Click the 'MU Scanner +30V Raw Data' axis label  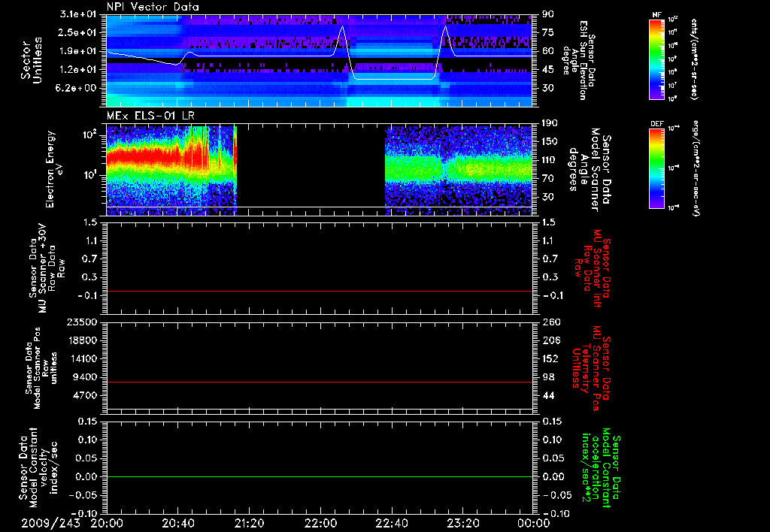(47, 268)
